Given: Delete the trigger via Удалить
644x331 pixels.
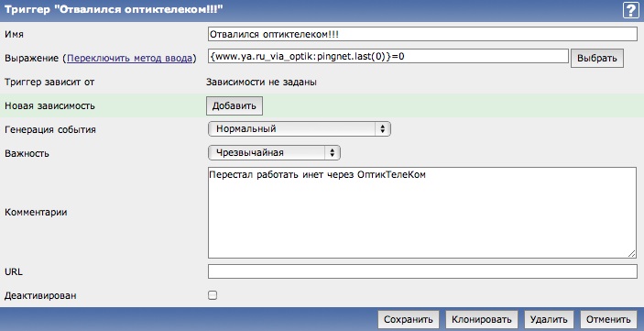Looking at the screenshot, I should click(x=549, y=319).
